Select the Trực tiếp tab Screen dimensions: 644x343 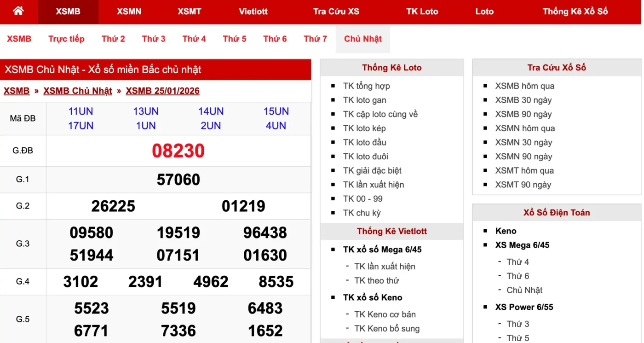pos(66,39)
